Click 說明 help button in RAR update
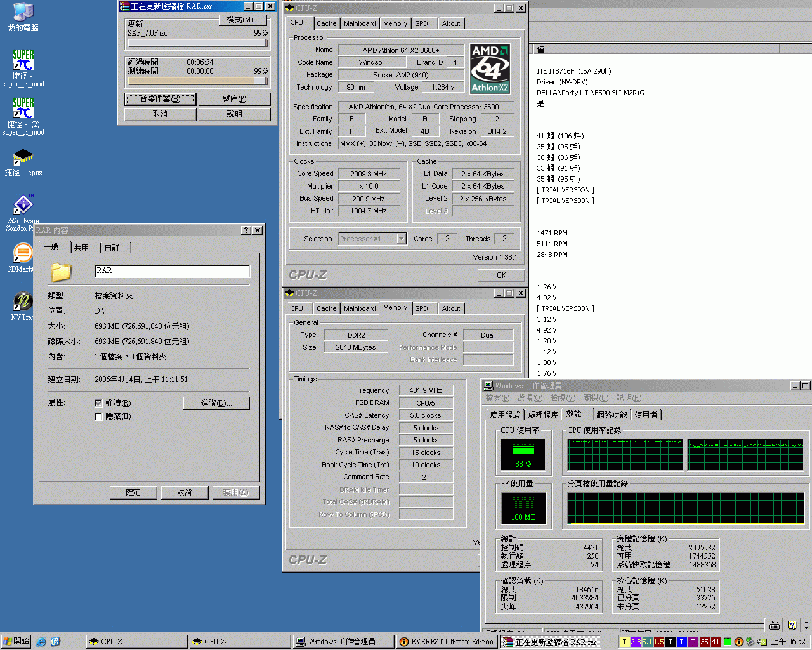Viewport: 812px width, 650px height. point(235,114)
